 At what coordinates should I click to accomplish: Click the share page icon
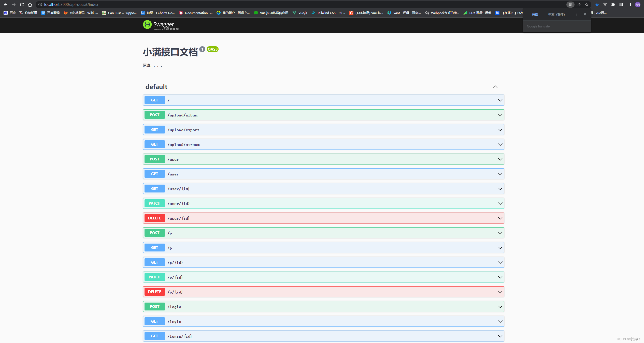click(579, 5)
